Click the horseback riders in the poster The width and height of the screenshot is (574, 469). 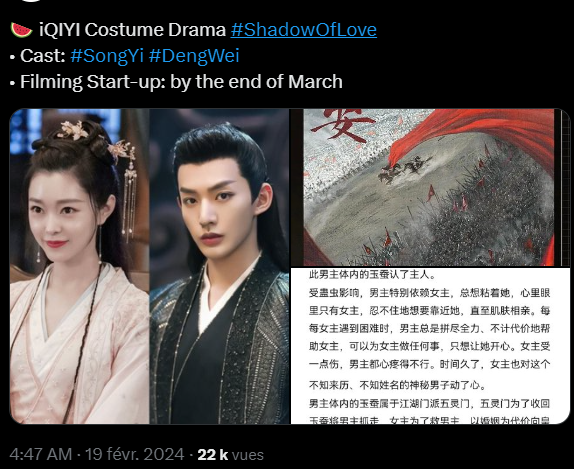[405, 168]
